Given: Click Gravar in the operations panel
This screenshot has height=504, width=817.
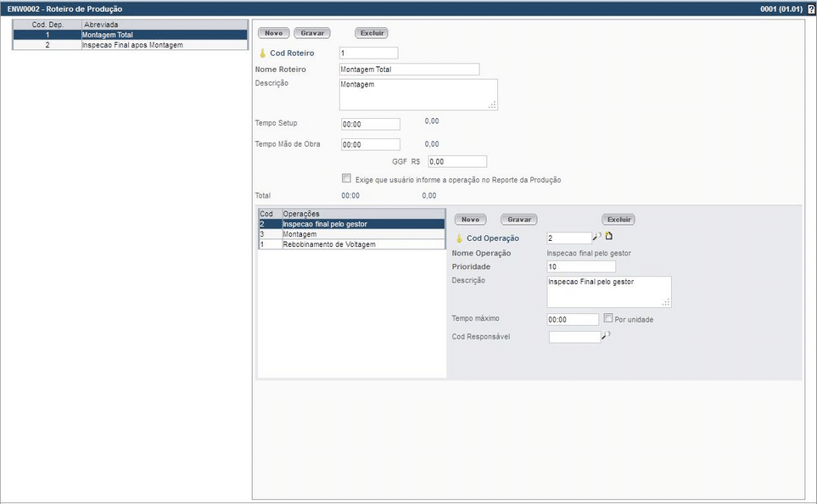Looking at the screenshot, I should pos(518,220).
